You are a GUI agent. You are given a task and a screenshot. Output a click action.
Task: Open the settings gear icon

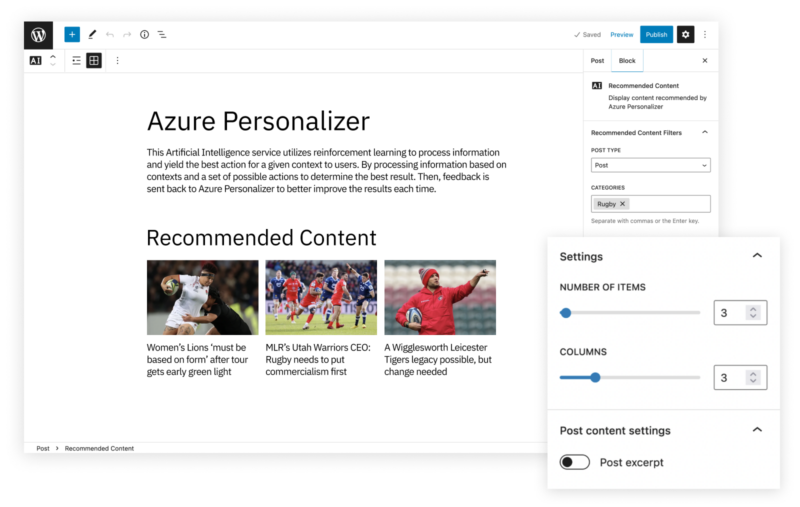(685, 35)
